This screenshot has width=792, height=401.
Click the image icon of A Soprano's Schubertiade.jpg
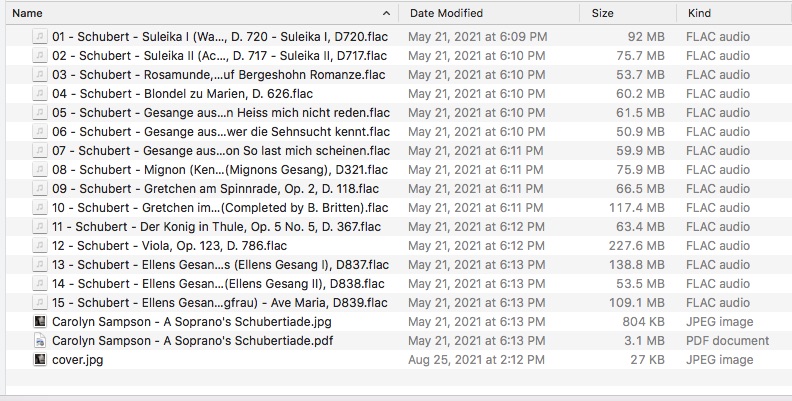click(x=39, y=322)
